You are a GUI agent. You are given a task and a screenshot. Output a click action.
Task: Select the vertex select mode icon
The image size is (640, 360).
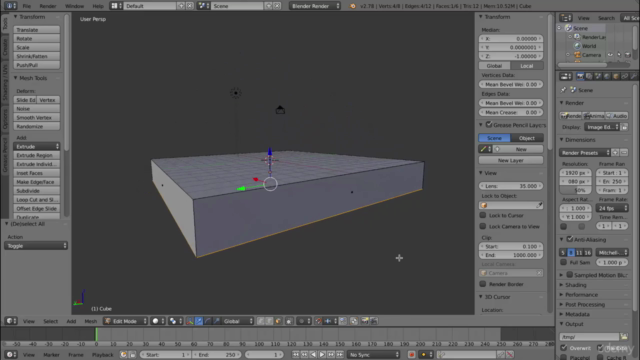pos(260,321)
